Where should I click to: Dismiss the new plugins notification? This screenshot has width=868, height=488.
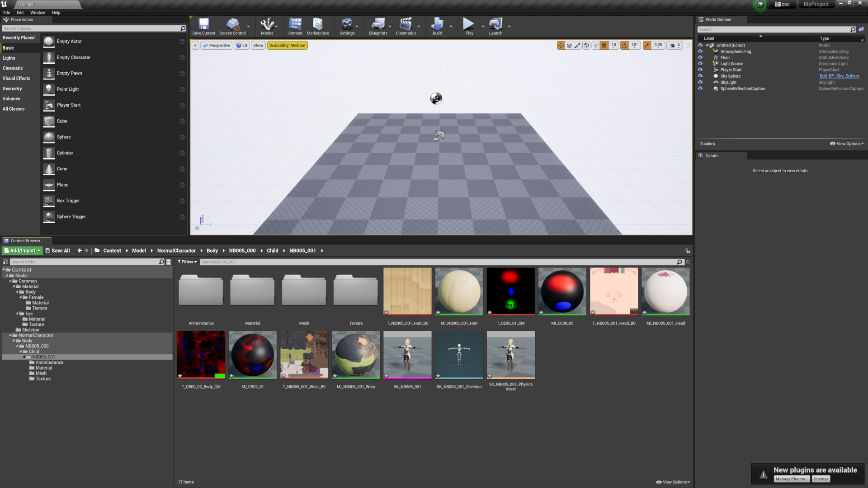pyautogui.click(x=821, y=479)
